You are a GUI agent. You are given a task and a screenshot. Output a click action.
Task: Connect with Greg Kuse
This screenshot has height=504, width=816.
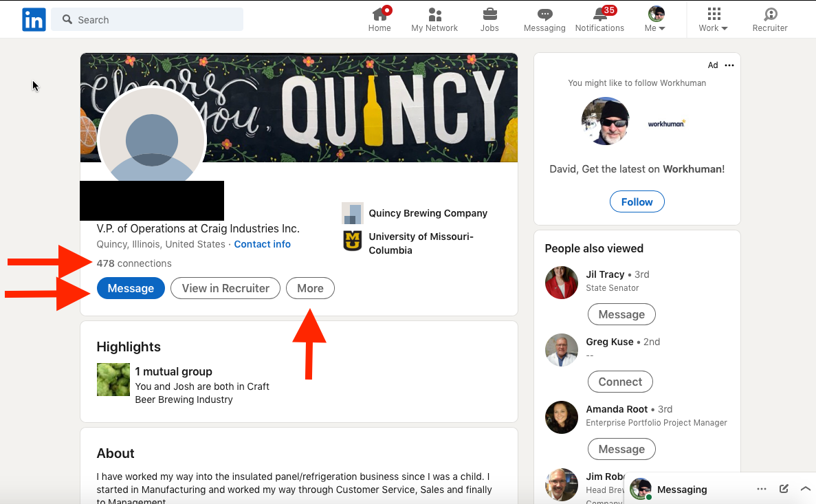click(x=620, y=382)
